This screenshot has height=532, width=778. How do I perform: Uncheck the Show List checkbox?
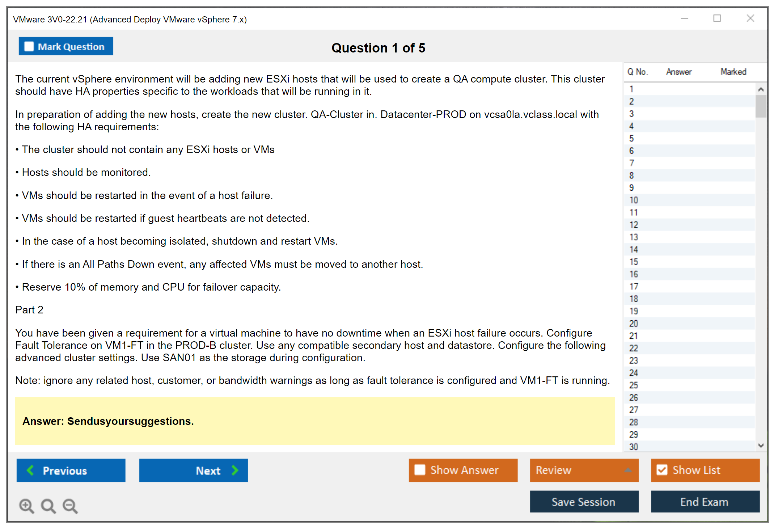click(x=662, y=470)
